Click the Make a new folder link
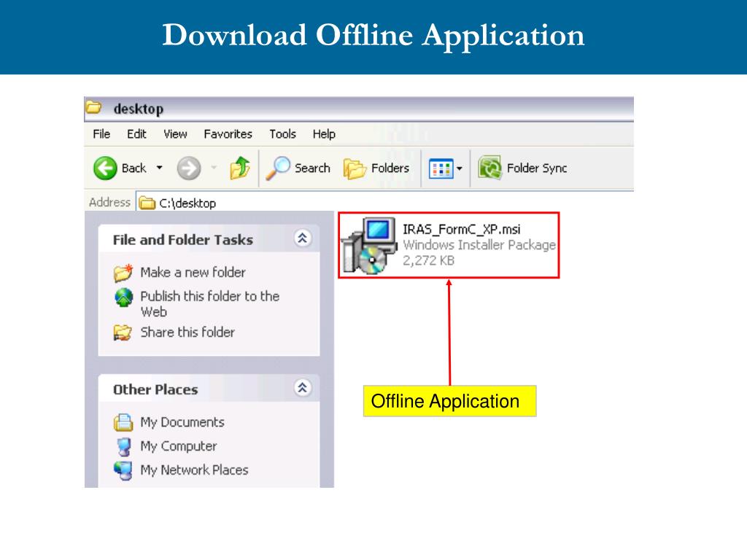This screenshot has width=747, height=560. pyautogui.click(x=193, y=273)
